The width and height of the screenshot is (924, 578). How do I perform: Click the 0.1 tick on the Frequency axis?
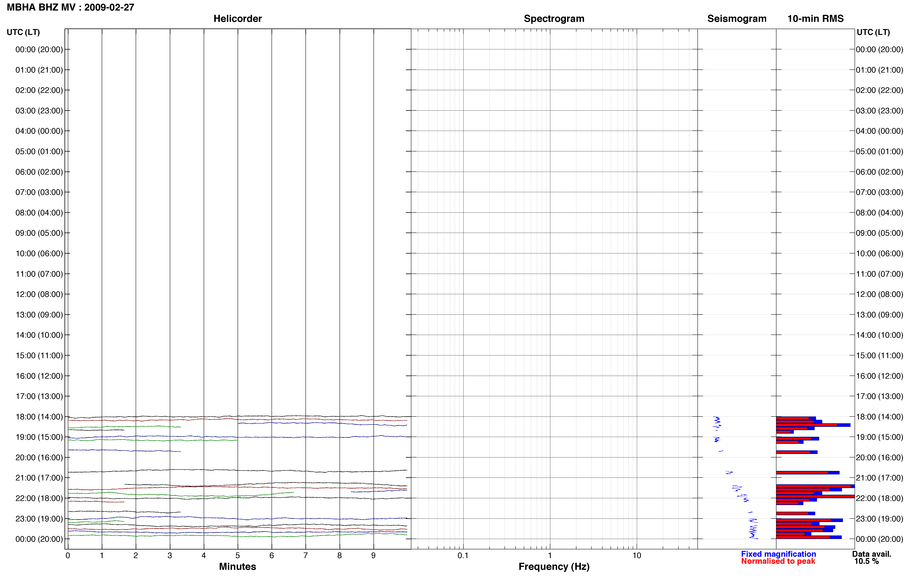coord(463,555)
